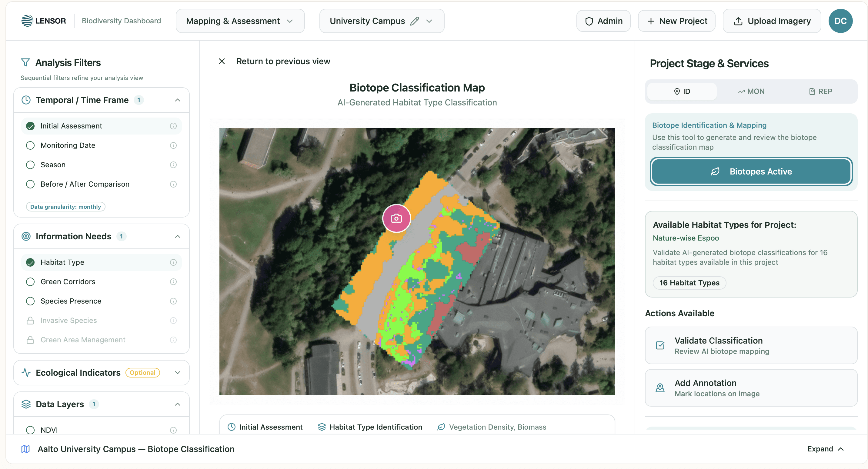Screen dimensions: 868x469
Task: Click the map icon in bottom bar
Action: 25,449
